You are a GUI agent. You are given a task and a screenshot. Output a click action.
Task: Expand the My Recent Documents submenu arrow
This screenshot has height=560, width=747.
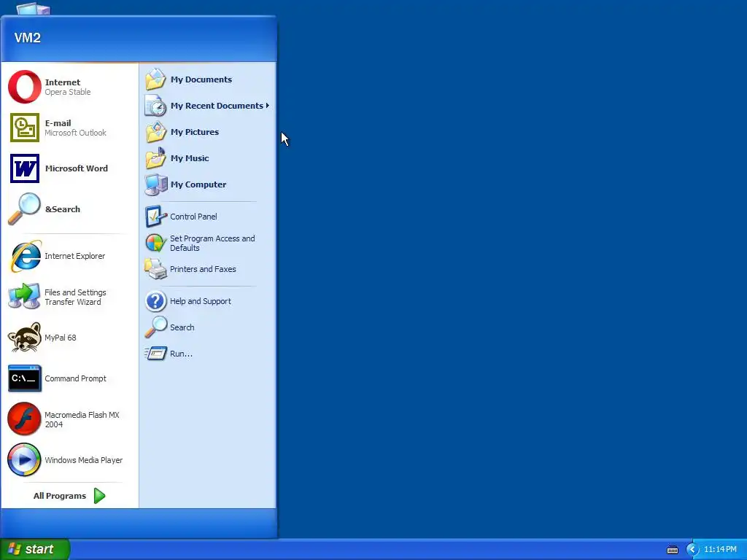268,106
